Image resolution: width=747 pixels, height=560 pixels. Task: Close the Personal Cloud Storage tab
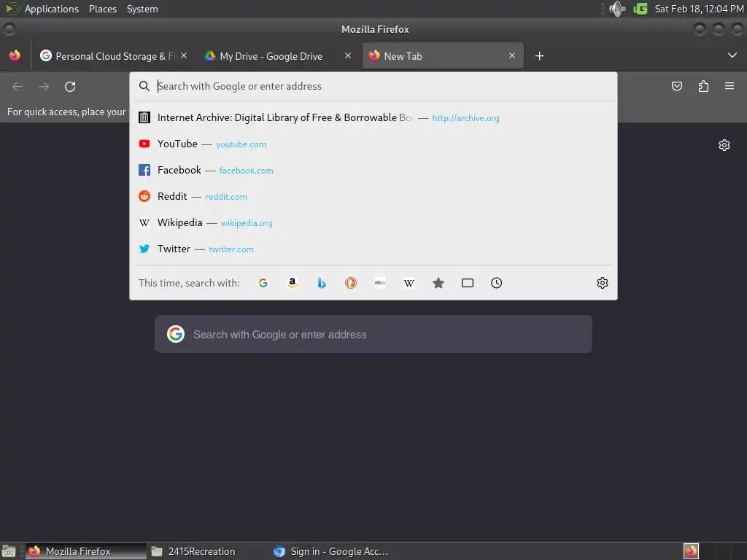(x=184, y=55)
